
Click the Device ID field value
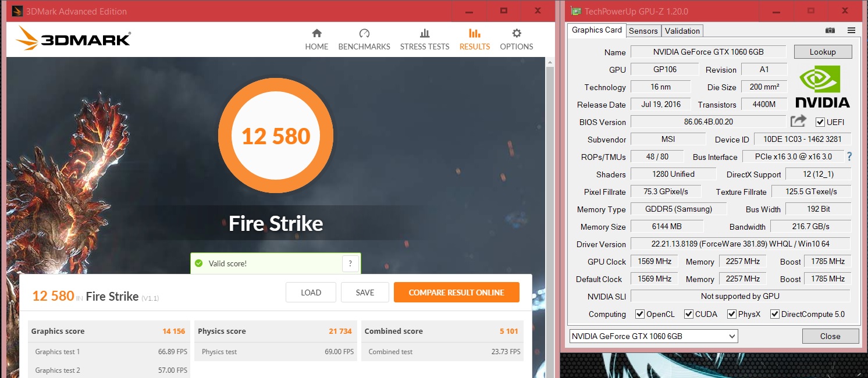click(802, 140)
